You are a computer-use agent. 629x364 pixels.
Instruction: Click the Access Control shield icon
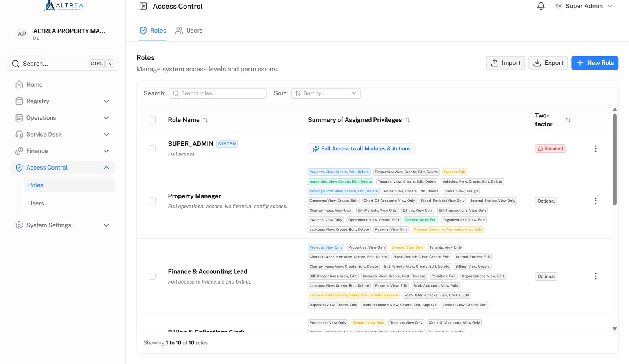19,168
